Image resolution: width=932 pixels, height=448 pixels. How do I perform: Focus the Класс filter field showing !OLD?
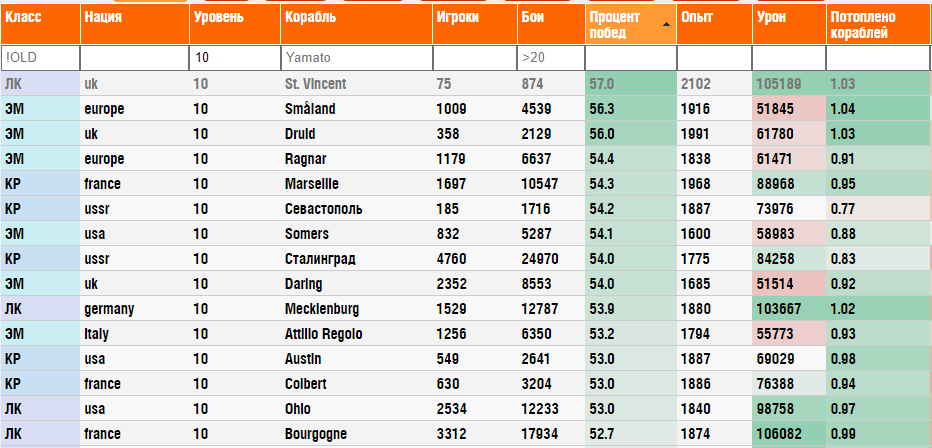(x=40, y=58)
